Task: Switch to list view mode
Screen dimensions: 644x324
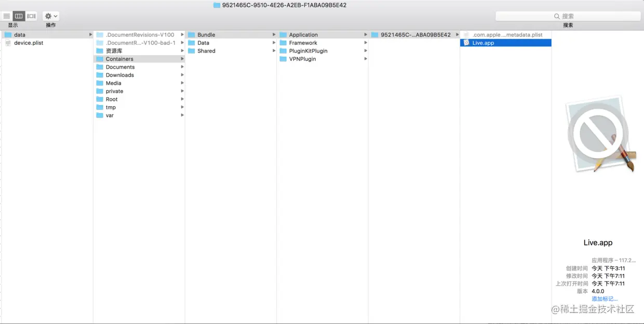Action: tap(7, 16)
